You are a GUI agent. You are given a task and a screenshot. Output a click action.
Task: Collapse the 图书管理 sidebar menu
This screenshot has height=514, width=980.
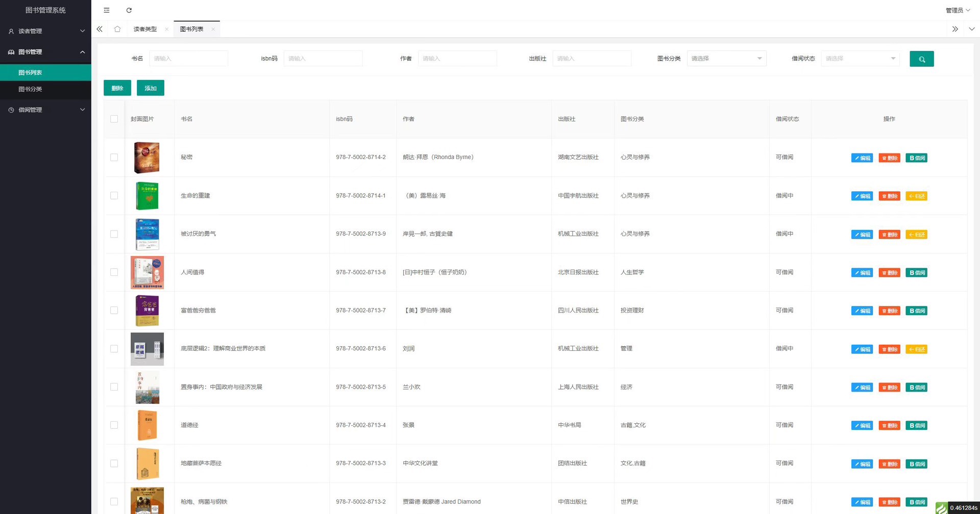coord(45,52)
